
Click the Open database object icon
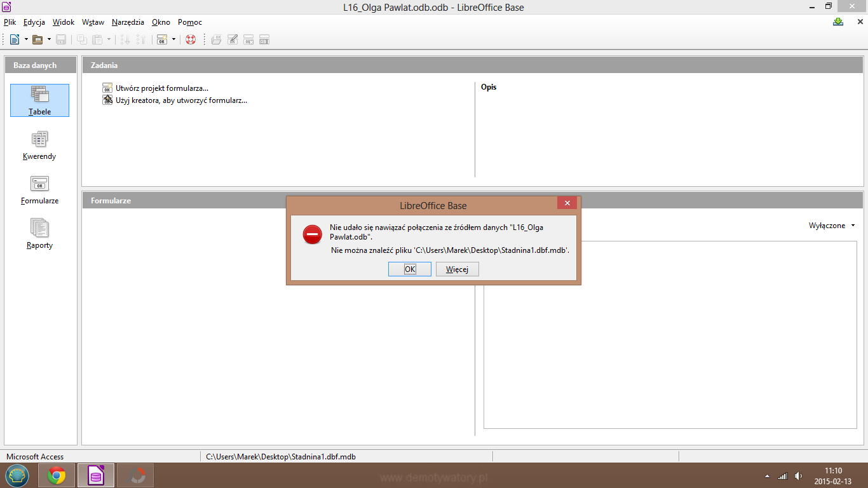pos(217,39)
